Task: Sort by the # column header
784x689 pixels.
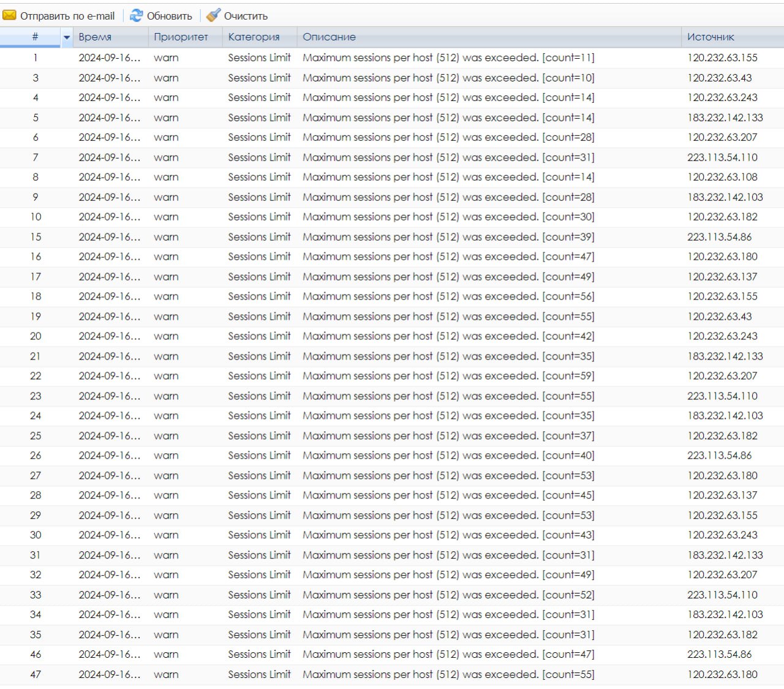Action: tap(35, 37)
